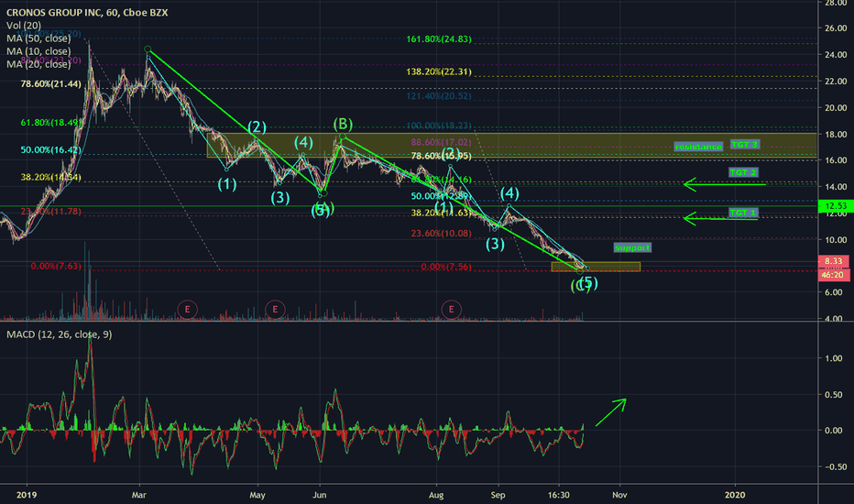Select the 138.20%(22.31) Fibonacci label
854x504 pixels.
point(439,71)
